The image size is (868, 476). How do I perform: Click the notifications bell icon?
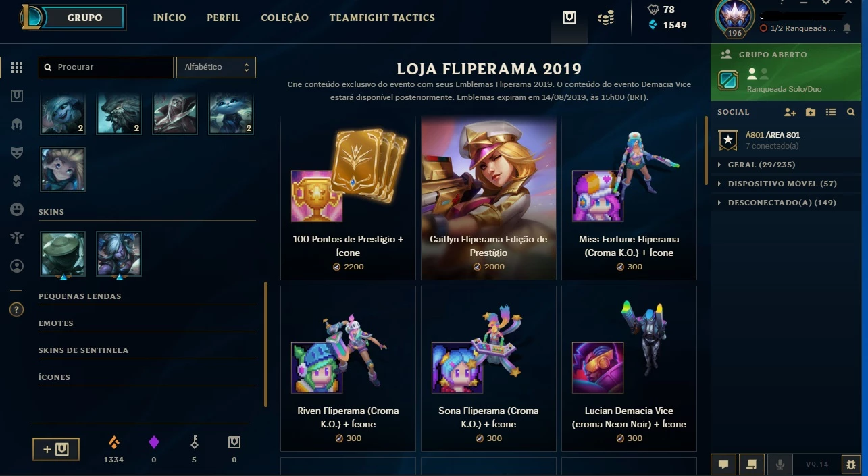847,28
